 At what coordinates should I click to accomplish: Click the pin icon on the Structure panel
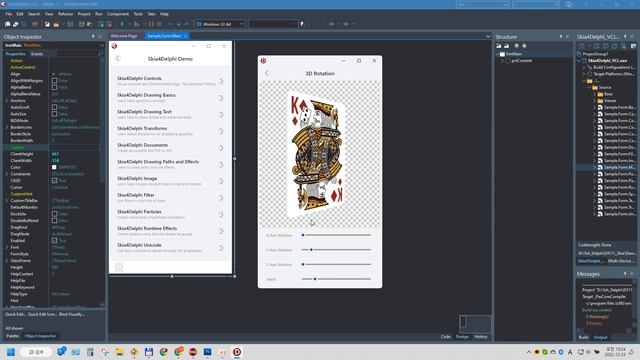click(x=560, y=37)
